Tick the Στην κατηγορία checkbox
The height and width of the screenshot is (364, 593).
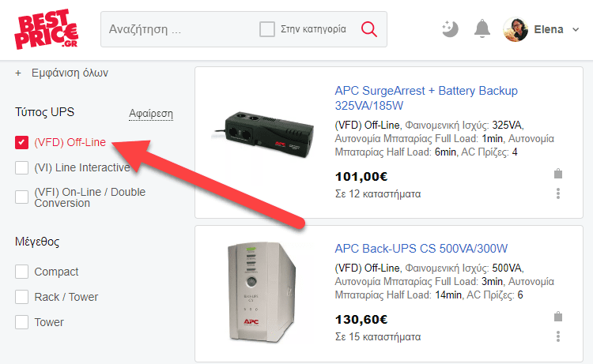pos(267,29)
